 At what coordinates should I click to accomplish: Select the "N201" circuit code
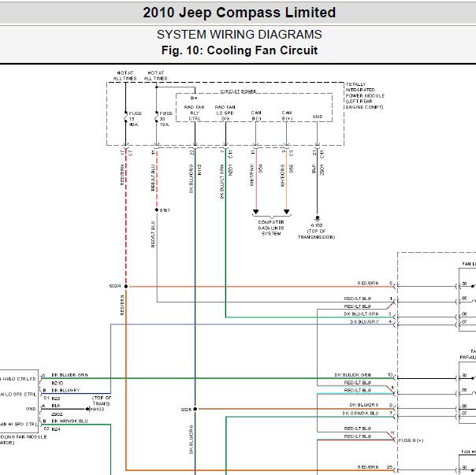pos(230,170)
